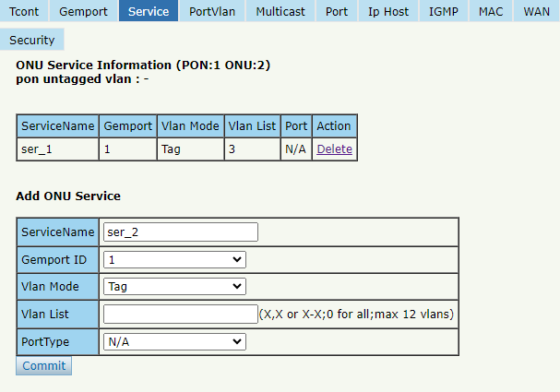The width and height of the screenshot is (560, 392).
Task: Click the Vlan List input field
Action: point(180,314)
